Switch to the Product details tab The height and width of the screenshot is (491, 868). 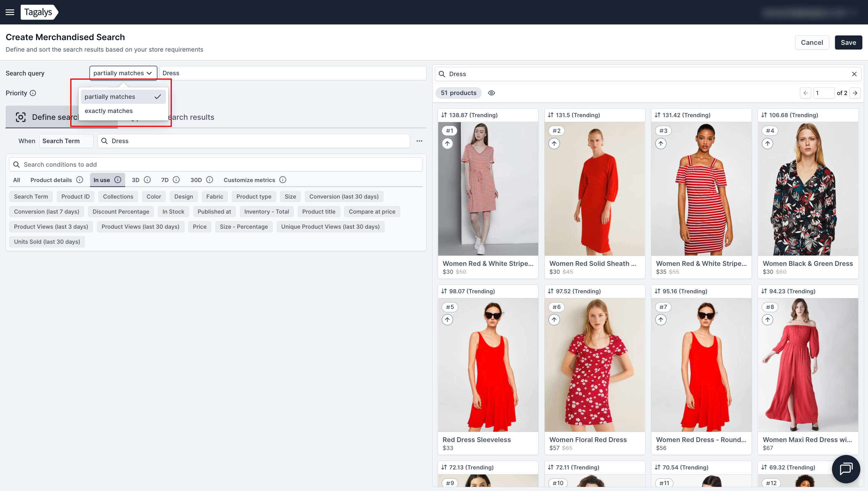point(51,180)
